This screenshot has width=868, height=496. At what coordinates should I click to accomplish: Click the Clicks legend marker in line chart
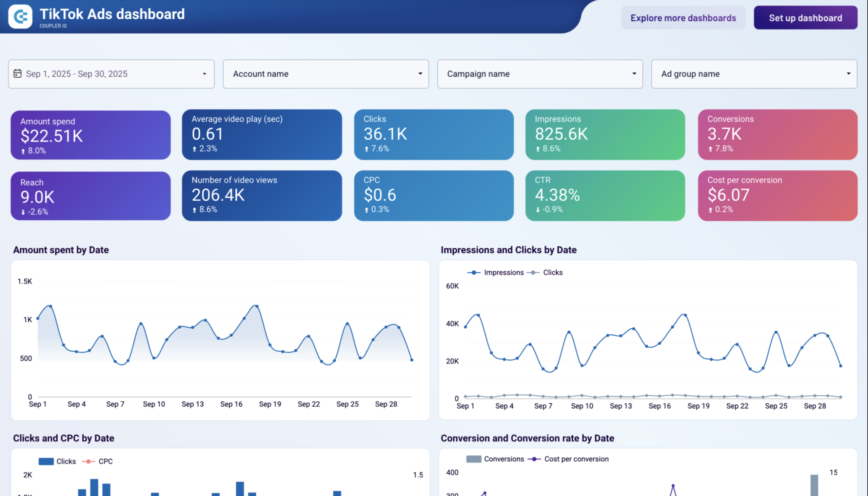click(x=533, y=272)
